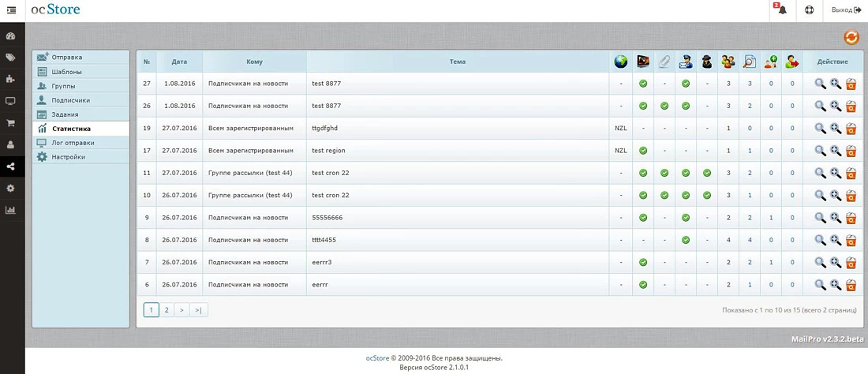Open the extensions puzzle sidebar icon

[10, 79]
